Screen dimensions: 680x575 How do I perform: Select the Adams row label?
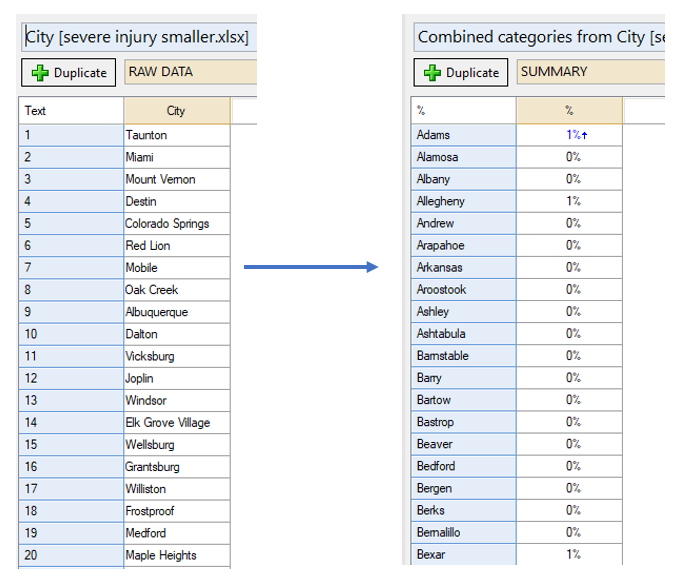[x=464, y=135]
